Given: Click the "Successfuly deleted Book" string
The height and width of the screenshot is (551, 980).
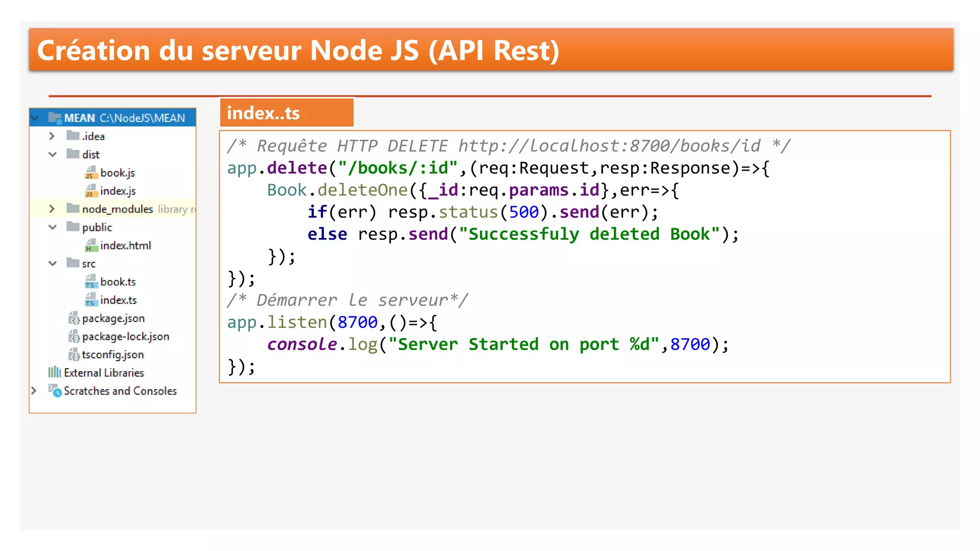Looking at the screenshot, I should tap(589, 234).
